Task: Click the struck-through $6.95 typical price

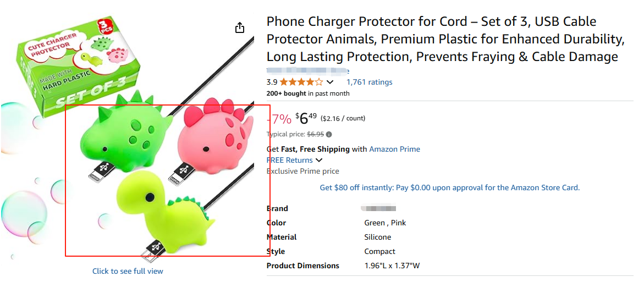Action: tap(315, 134)
